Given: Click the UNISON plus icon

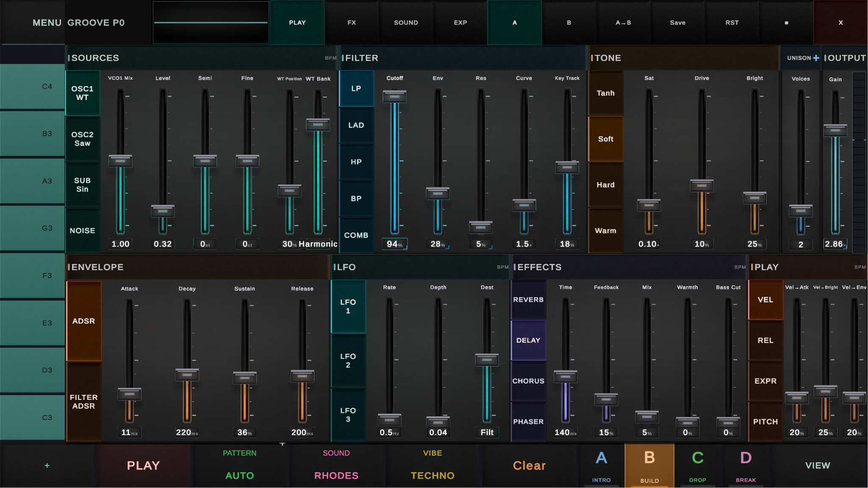Looking at the screenshot, I should point(816,58).
